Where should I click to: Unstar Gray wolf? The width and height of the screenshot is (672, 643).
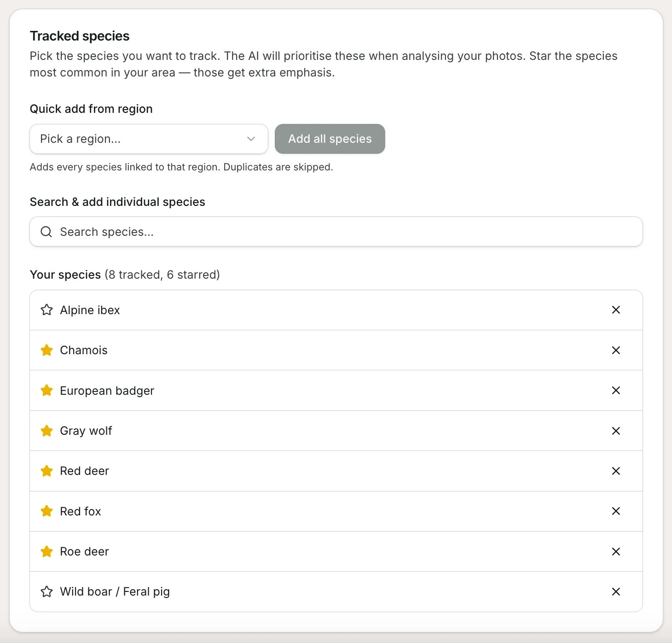point(46,431)
